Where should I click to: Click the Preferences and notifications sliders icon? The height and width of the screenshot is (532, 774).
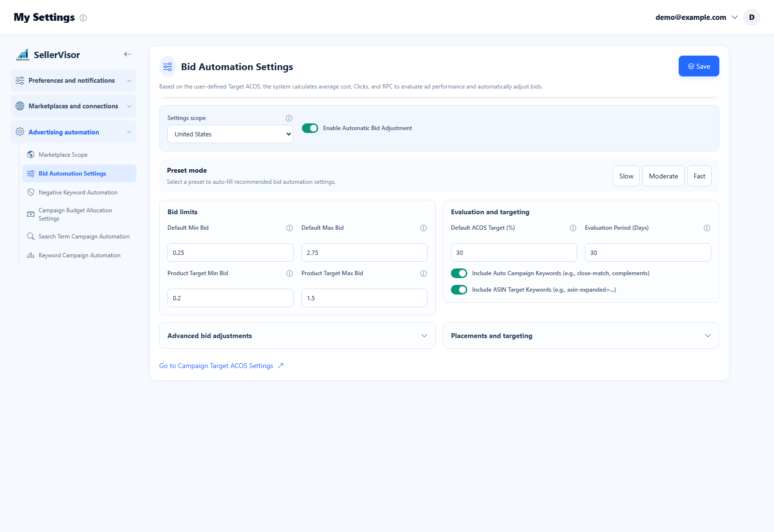tap(20, 81)
